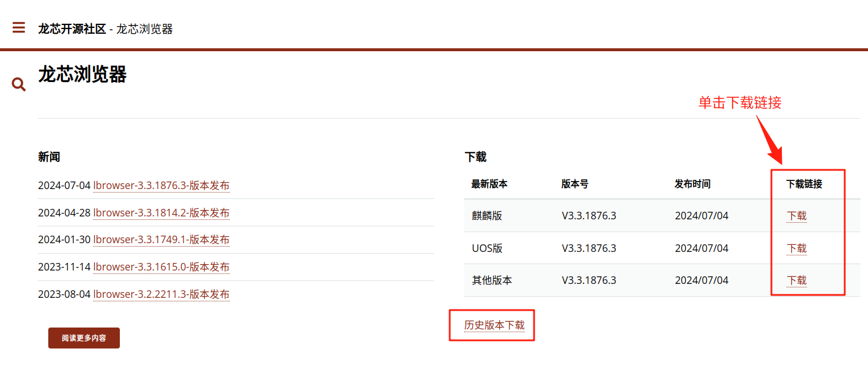
Task: Select the UOS版 table cell
Action: [487, 248]
